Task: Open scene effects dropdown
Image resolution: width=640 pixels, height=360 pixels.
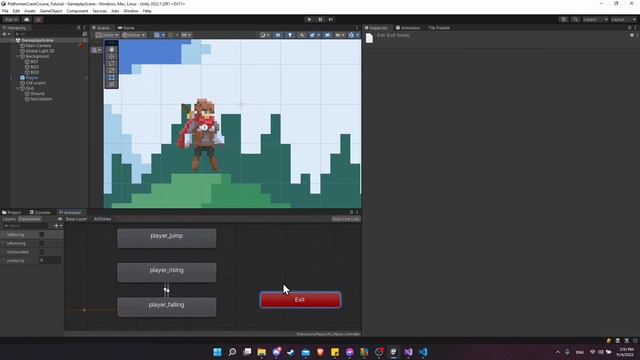Action: point(314,35)
